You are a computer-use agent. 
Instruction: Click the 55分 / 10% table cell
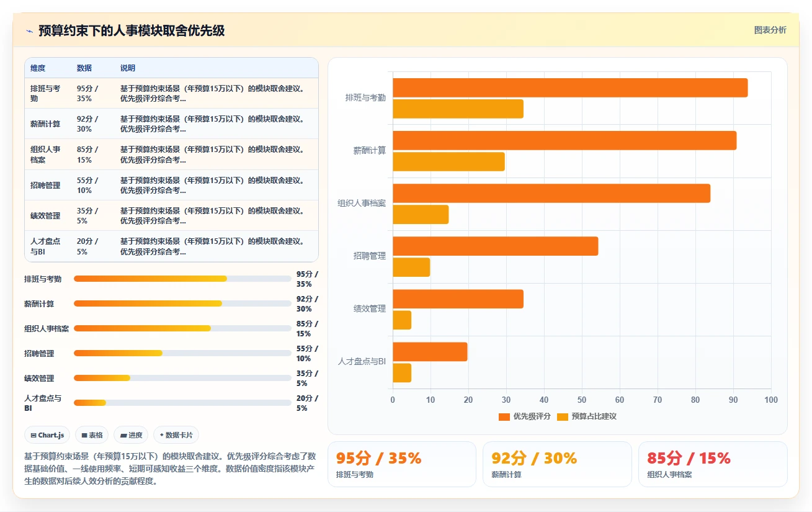pyautogui.click(x=93, y=185)
